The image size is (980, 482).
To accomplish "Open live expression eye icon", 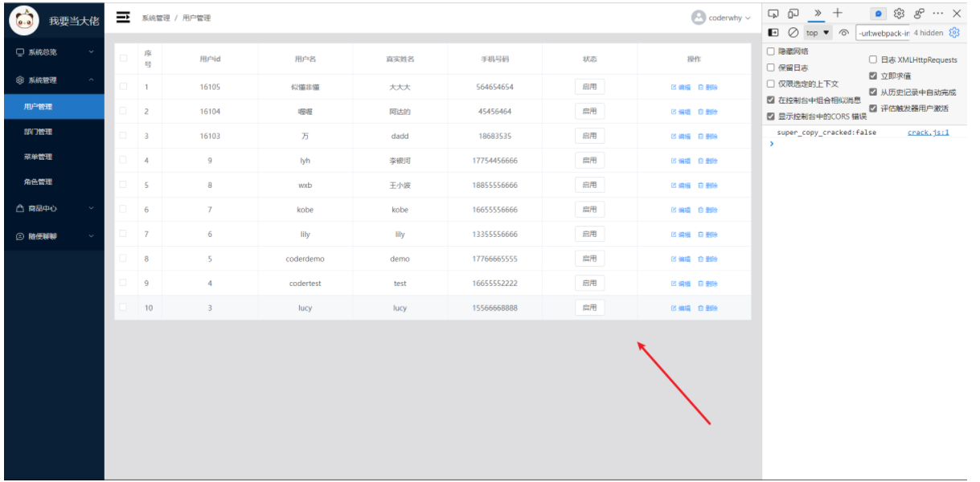I will tap(843, 33).
